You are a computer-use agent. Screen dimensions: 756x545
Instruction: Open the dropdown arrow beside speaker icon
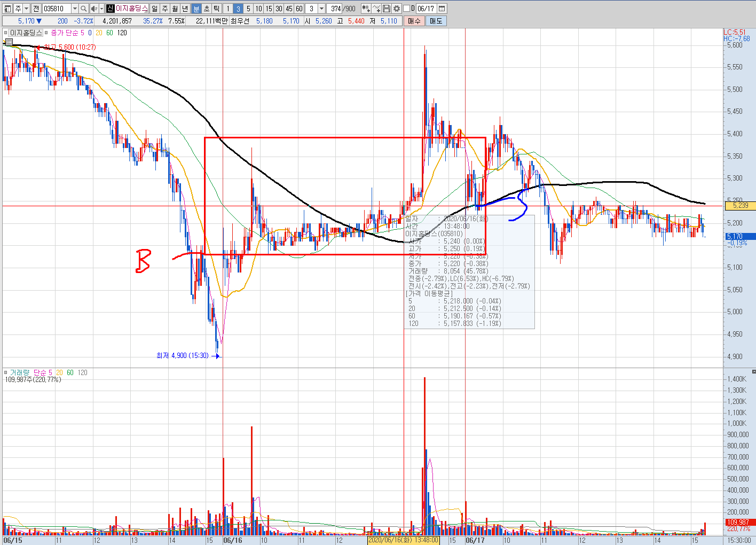(x=101, y=9)
